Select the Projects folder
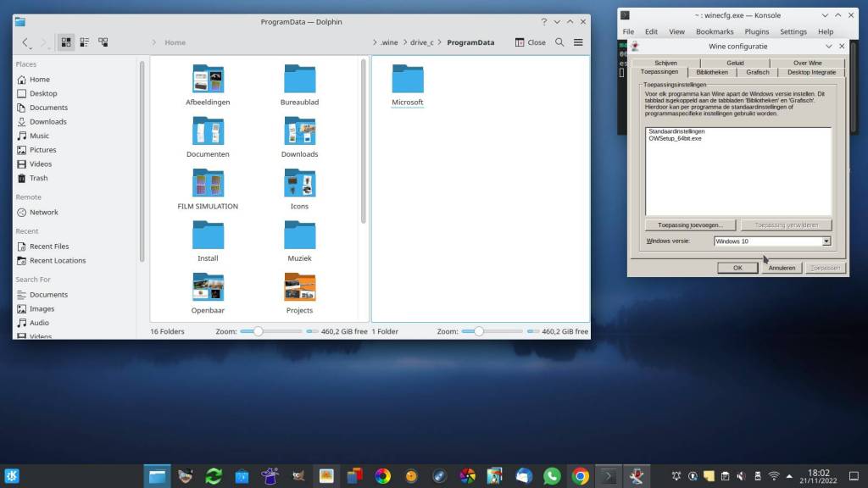Image resolution: width=868 pixels, height=488 pixels. pyautogui.click(x=299, y=292)
